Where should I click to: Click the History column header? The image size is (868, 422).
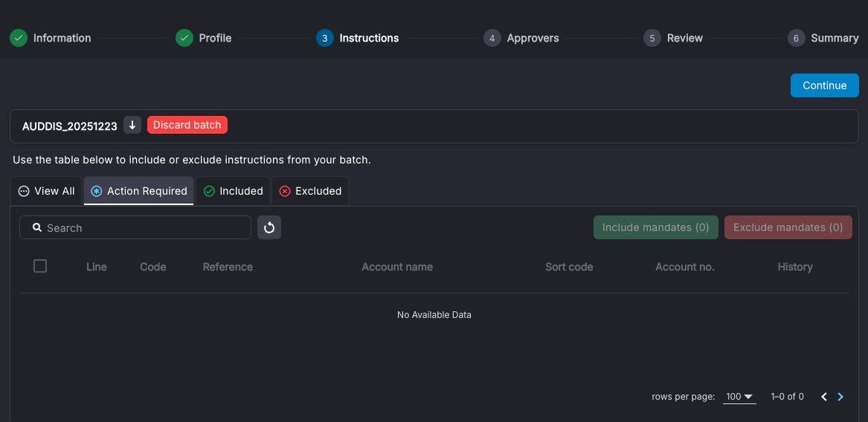point(795,267)
